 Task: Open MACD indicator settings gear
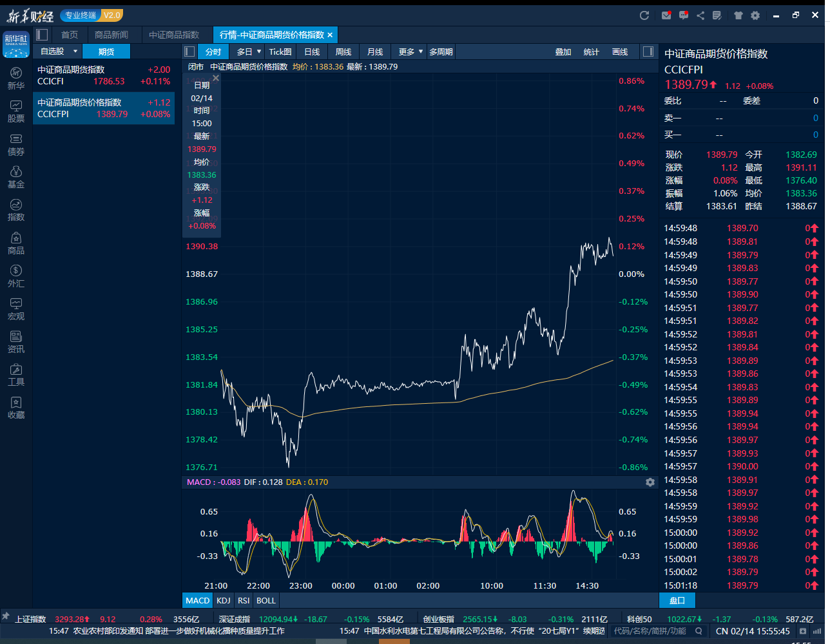pos(650,482)
